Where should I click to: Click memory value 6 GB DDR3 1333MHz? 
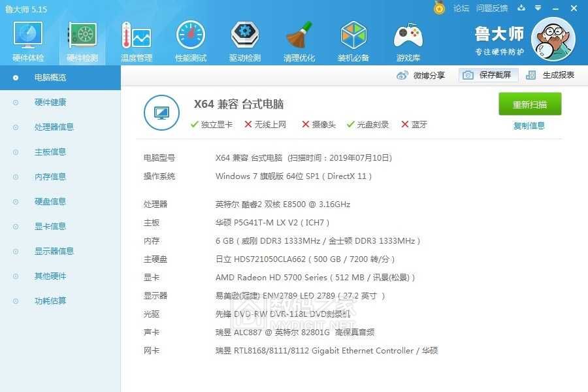pyautogui.click(x=318, y=241)
